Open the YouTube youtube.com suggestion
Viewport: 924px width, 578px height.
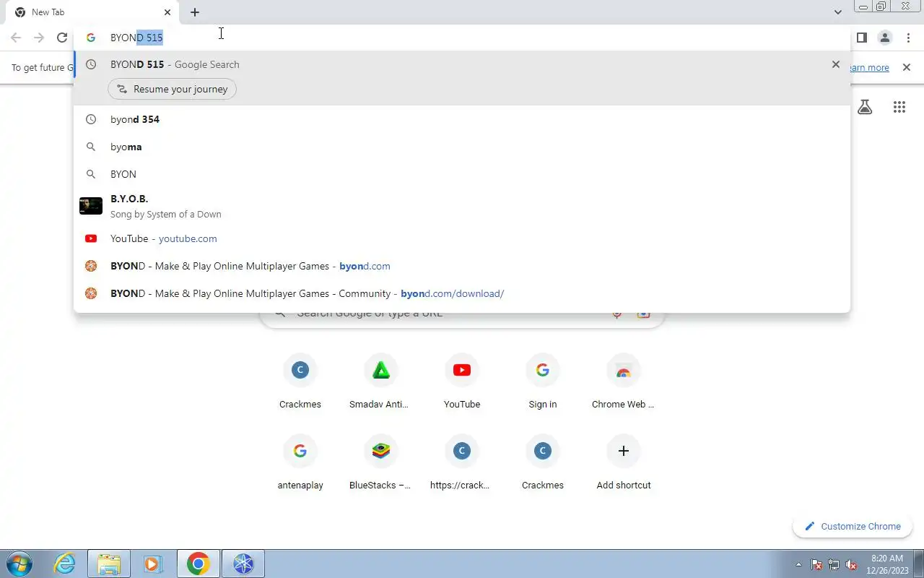pos(462,238)
